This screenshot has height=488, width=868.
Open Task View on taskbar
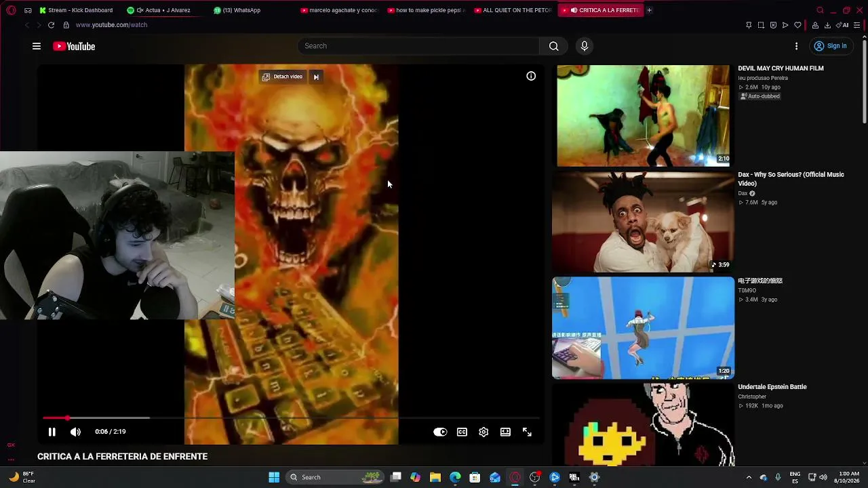(396, 477)
